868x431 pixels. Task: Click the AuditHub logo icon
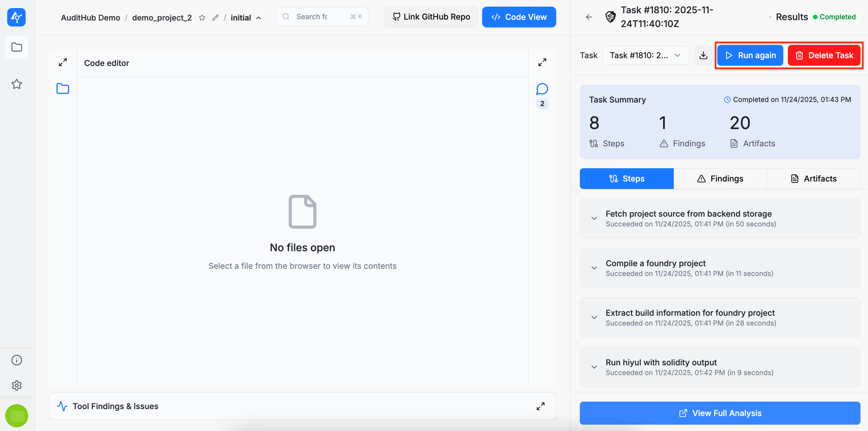(16, 17)
